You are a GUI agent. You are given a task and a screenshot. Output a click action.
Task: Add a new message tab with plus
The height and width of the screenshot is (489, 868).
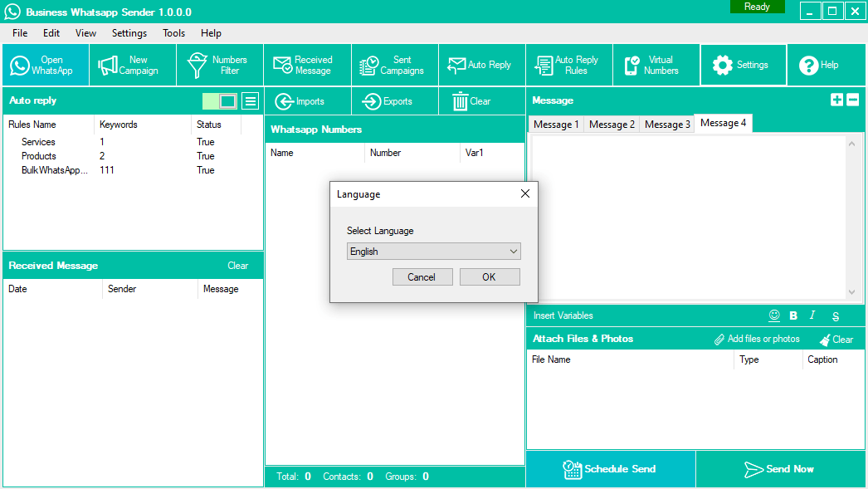(836, 100)
